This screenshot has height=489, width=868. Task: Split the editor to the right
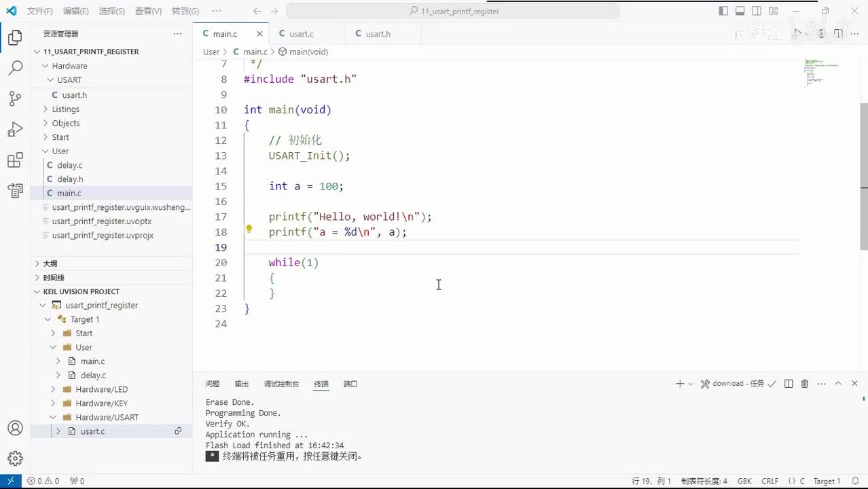(838, 33)
